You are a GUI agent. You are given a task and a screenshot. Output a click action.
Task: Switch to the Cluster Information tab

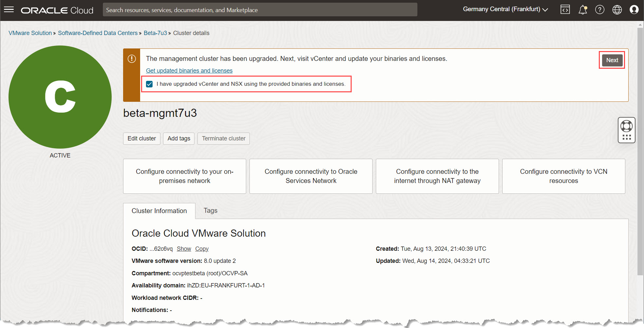click(159, 211)
